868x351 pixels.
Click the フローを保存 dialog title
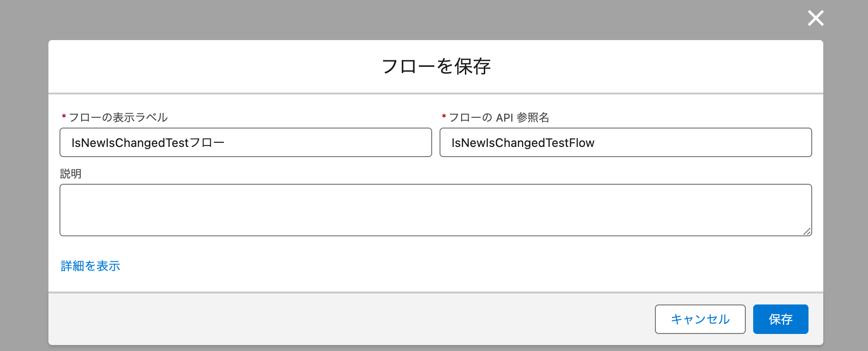point(436,66)
